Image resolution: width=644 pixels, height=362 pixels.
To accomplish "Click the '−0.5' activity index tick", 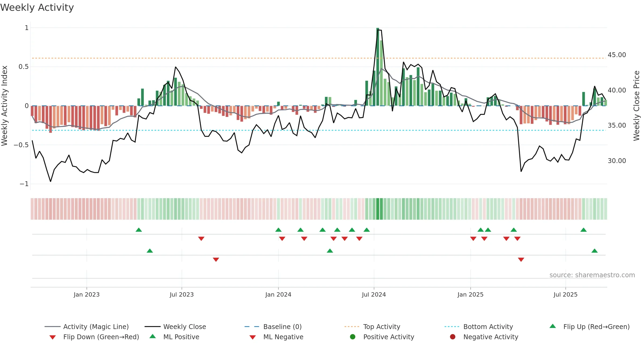I will click(21, 145).
